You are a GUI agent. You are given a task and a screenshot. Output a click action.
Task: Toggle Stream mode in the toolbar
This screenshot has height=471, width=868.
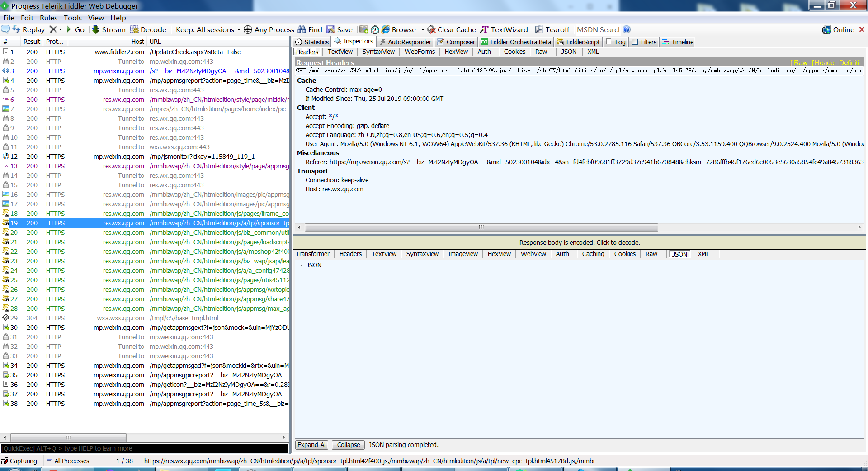(x=108, y=29)
